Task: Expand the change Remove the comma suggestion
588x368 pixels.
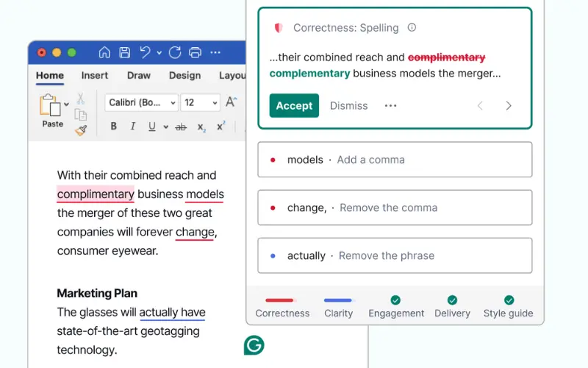Action: (x=395, y=208)
